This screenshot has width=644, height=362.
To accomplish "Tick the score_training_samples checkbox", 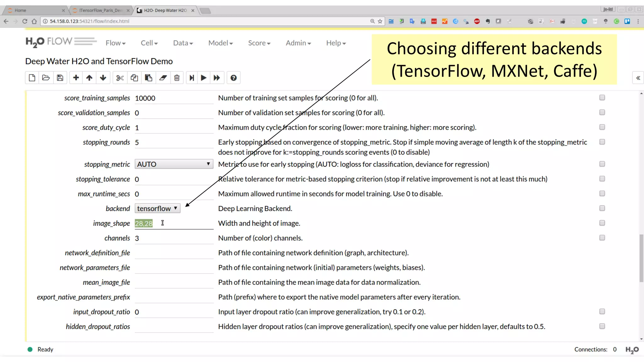I will tap(602, 97).
